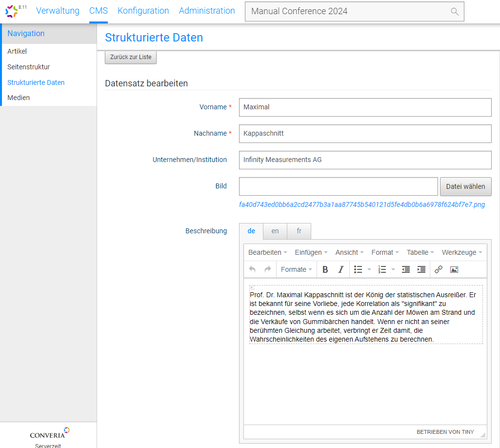This screenshot has width=500, height=448.
Task: Click the search magnifier icon
Action: coord(455,12)
